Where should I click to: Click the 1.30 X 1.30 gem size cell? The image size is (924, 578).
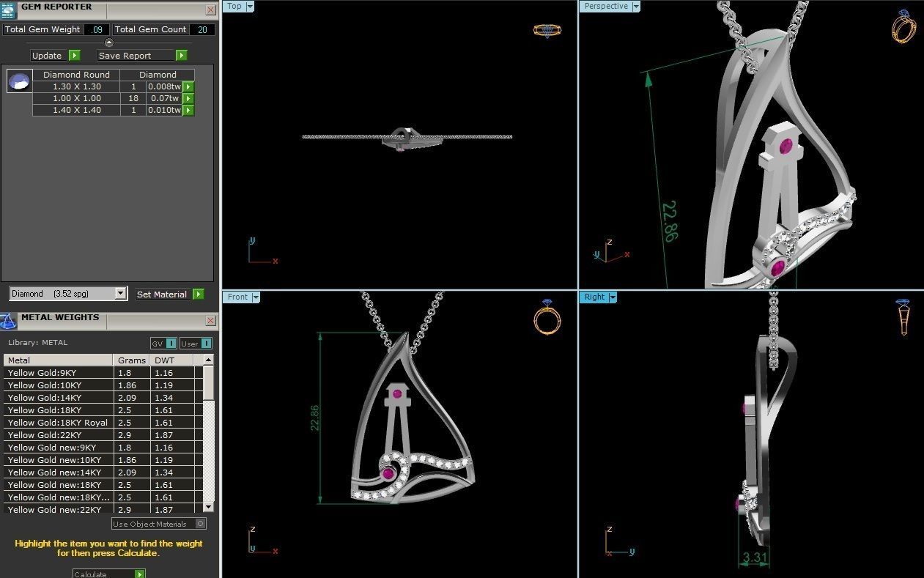pos(76,86)
